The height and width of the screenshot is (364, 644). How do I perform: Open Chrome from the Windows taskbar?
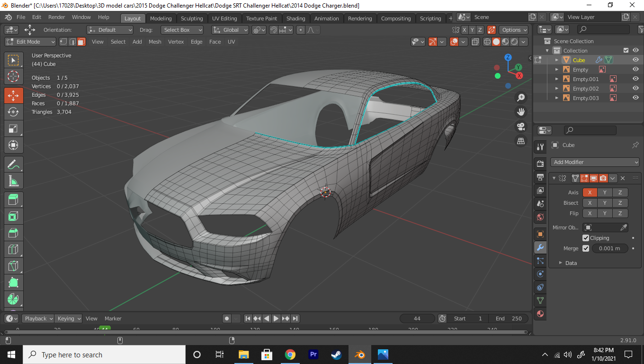pos(290,355)
